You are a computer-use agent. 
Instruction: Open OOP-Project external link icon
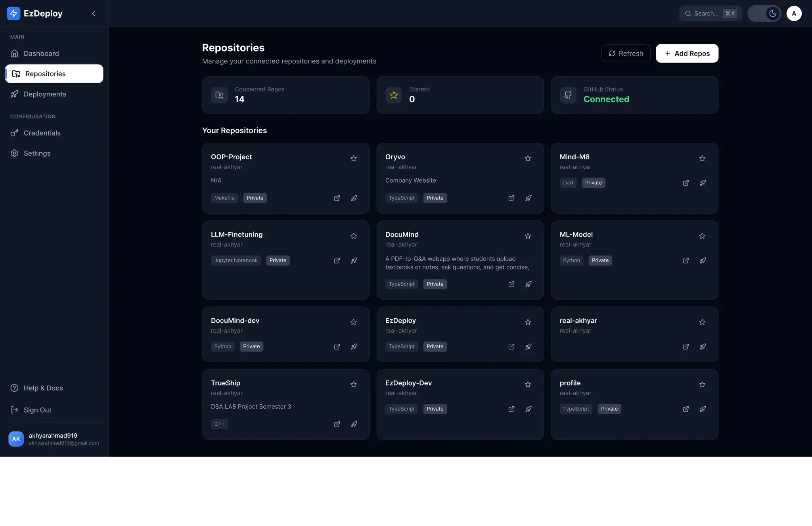337,198
